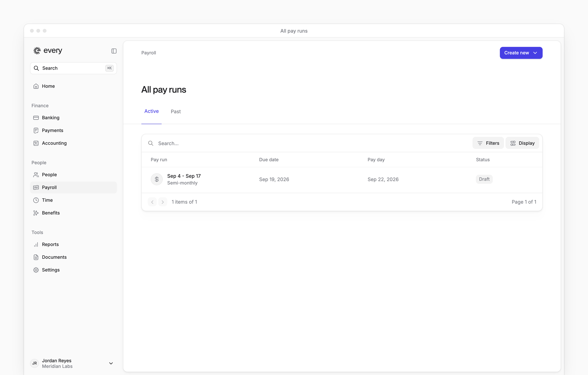Click 'Page 1 of 1' text
This screenshot has width=588, height=375.
(x=524, y=202)
